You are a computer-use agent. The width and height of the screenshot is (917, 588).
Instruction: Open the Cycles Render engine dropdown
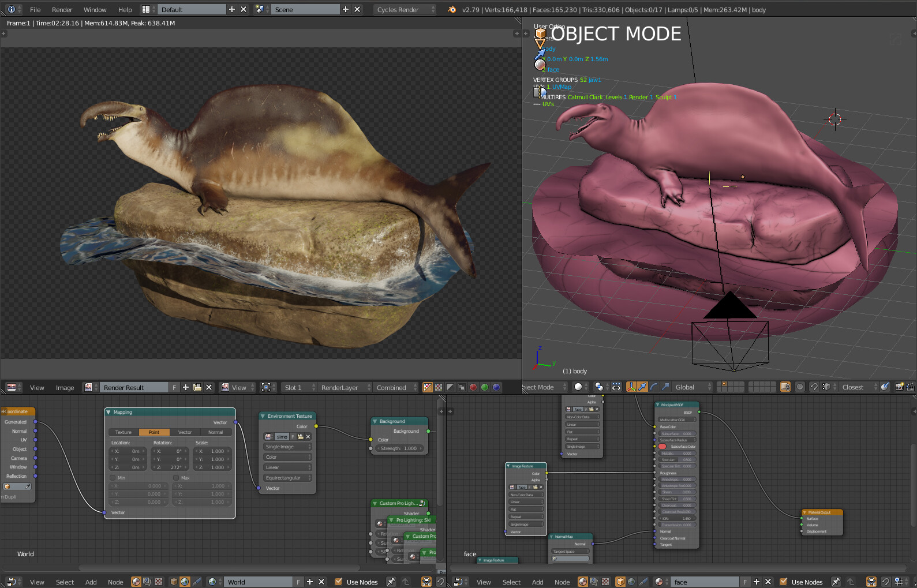pyautogui.click(x=405, y=10)
